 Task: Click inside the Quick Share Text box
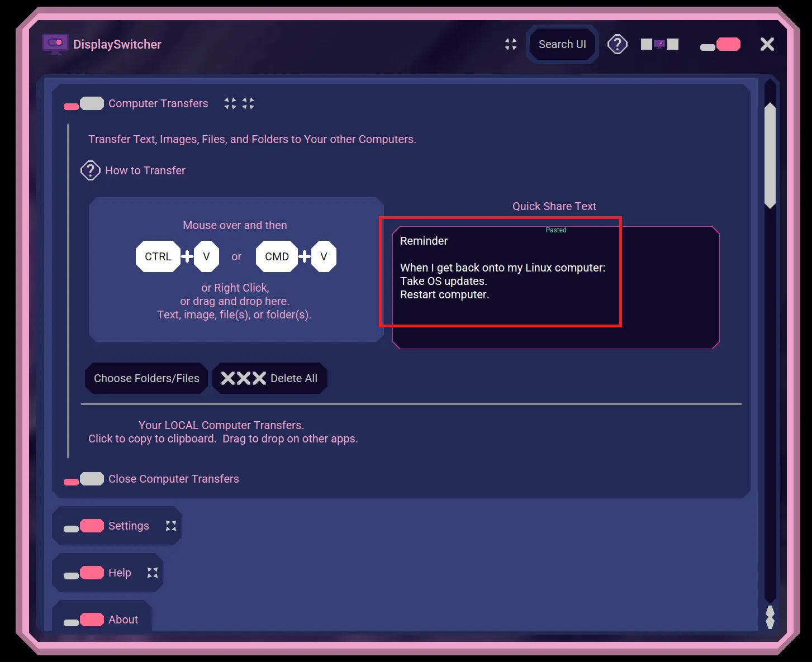(x=556, y=288)
